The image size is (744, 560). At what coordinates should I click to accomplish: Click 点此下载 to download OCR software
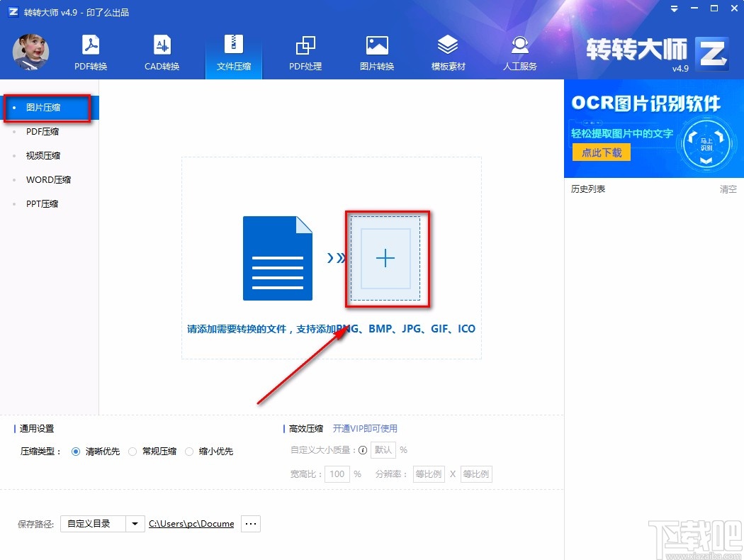[x=600, y=152]
